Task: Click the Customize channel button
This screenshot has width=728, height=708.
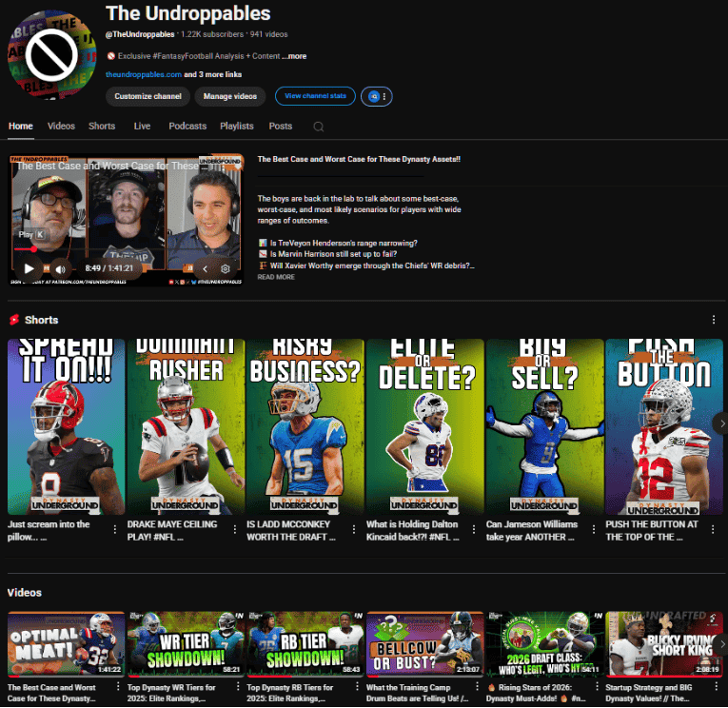Action: [x=148, y=96]
